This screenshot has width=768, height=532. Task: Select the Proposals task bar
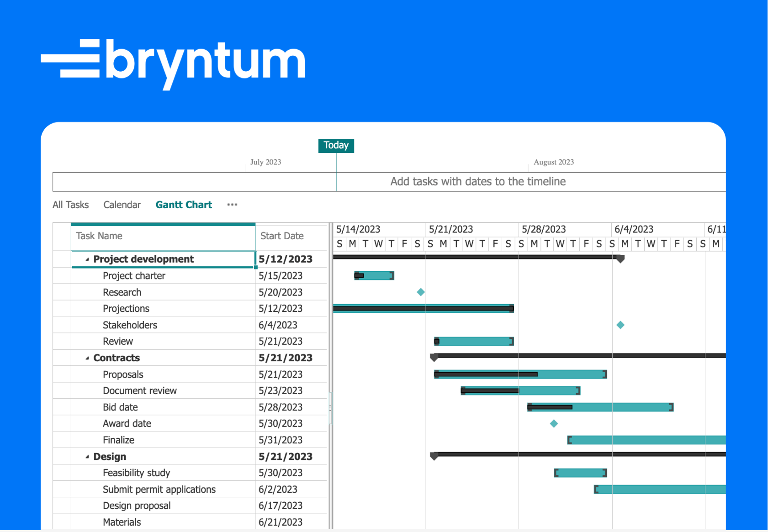519,374
